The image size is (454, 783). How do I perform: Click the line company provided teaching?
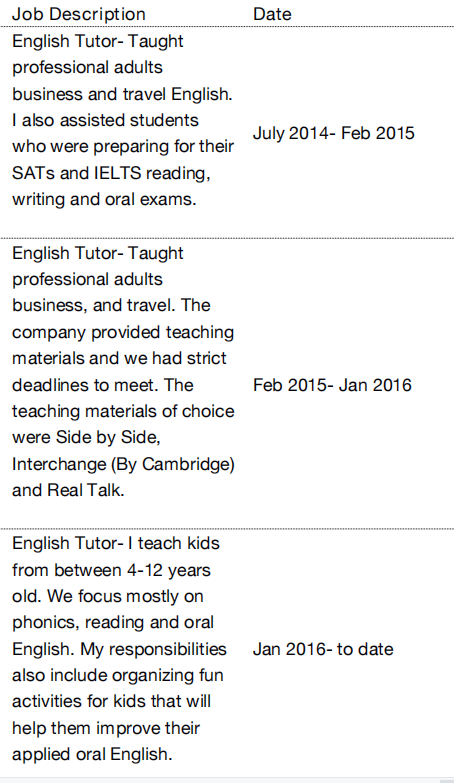coord(123,333)
